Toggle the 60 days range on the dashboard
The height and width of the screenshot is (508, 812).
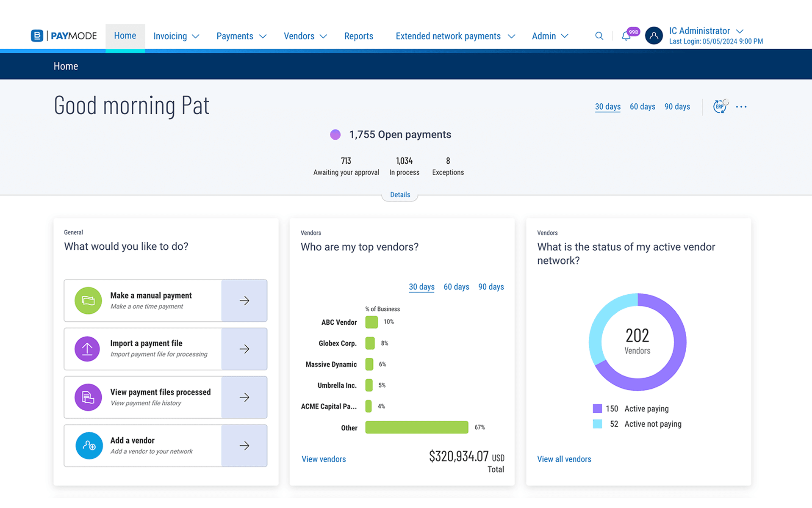[x=642, y=107]
